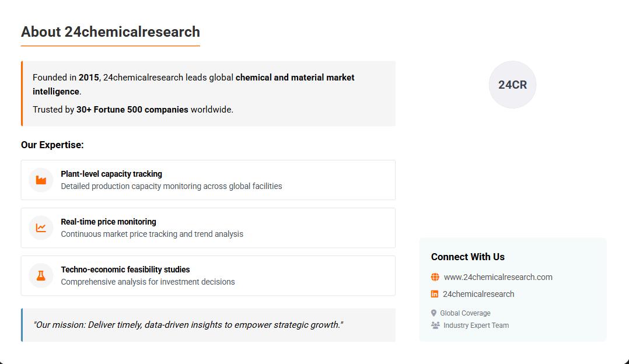Click the Founded in 2015 info box

coord(208,93)
